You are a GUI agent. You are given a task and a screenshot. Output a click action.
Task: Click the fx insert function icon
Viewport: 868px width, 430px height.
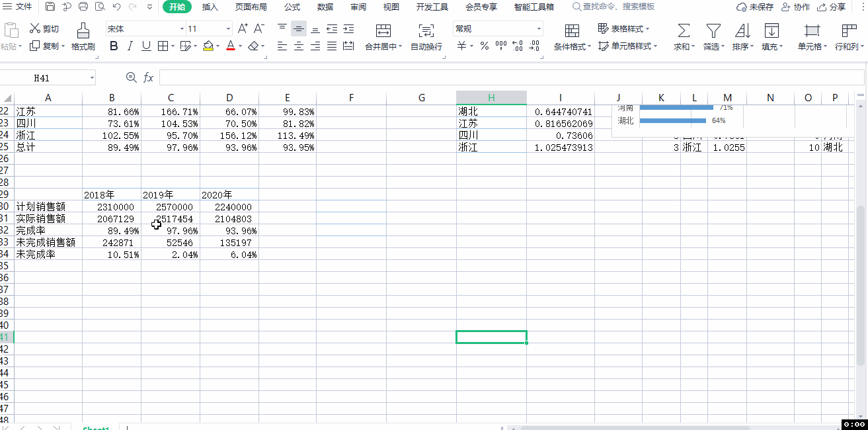pos(149,78)
